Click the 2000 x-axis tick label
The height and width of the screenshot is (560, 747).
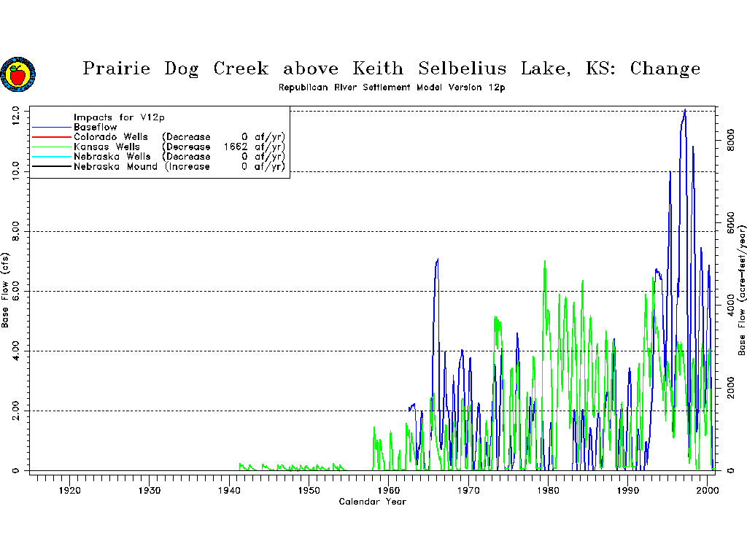point(708,491)
